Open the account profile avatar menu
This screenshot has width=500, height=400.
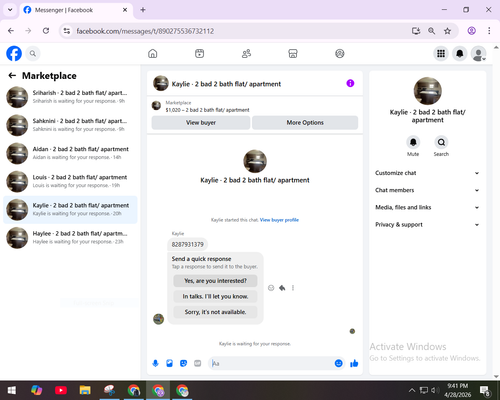(478, 53)
